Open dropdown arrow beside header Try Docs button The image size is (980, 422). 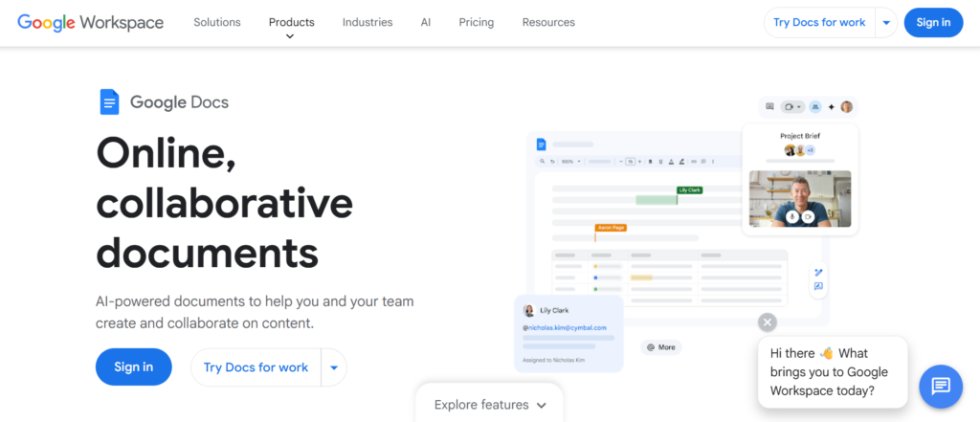[886, 22]
